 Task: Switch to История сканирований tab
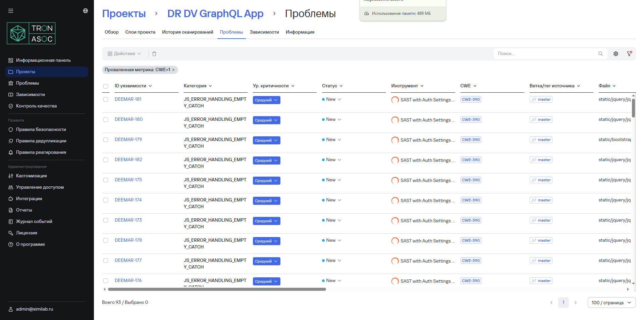click(x=187, y=32)
